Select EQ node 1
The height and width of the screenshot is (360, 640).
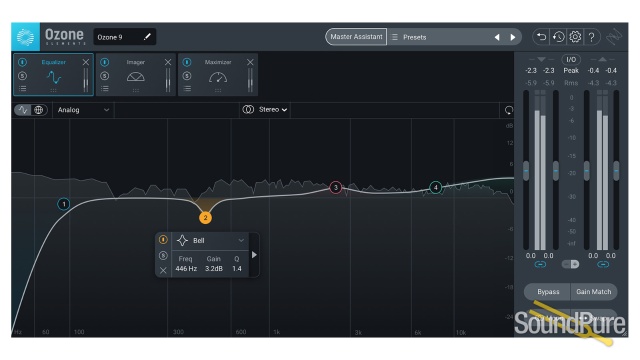pos(64,204)
